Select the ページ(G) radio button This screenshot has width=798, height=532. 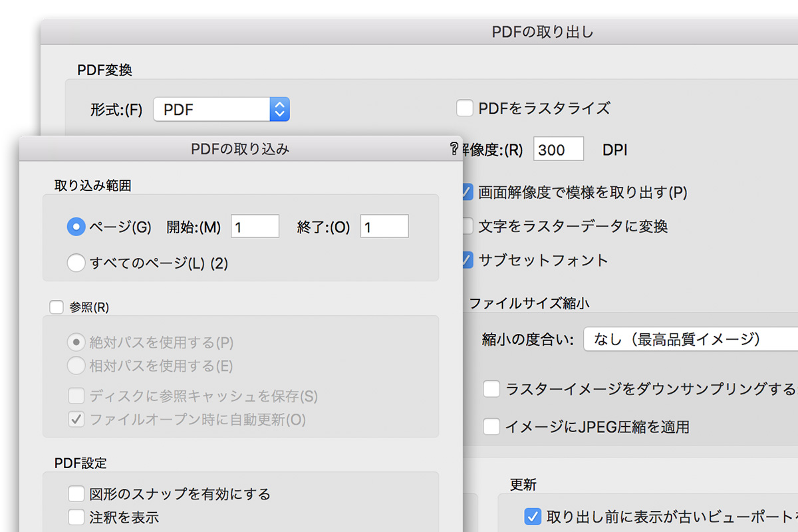(x=76, y=227)
